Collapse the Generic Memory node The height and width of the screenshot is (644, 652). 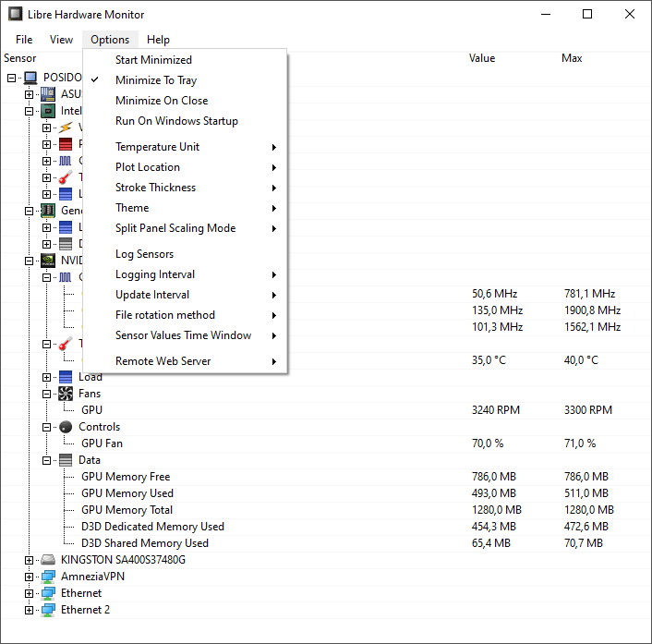[30, 211]
